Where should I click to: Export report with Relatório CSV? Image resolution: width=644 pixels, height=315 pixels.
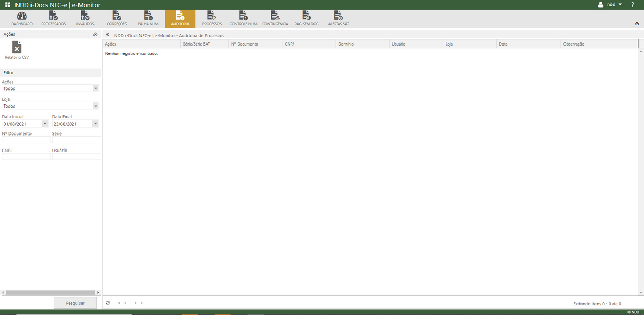(16, 49)
